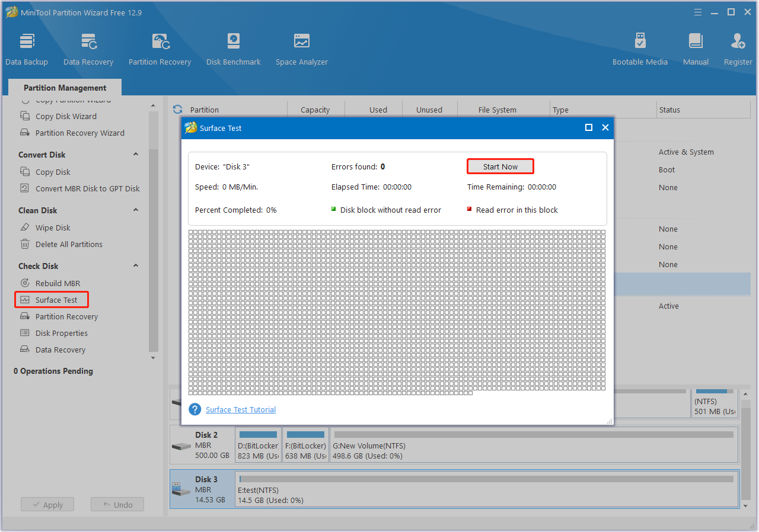759x532 pixels.
Task: Open the Data Recovery tool
Action: (88, 49)
